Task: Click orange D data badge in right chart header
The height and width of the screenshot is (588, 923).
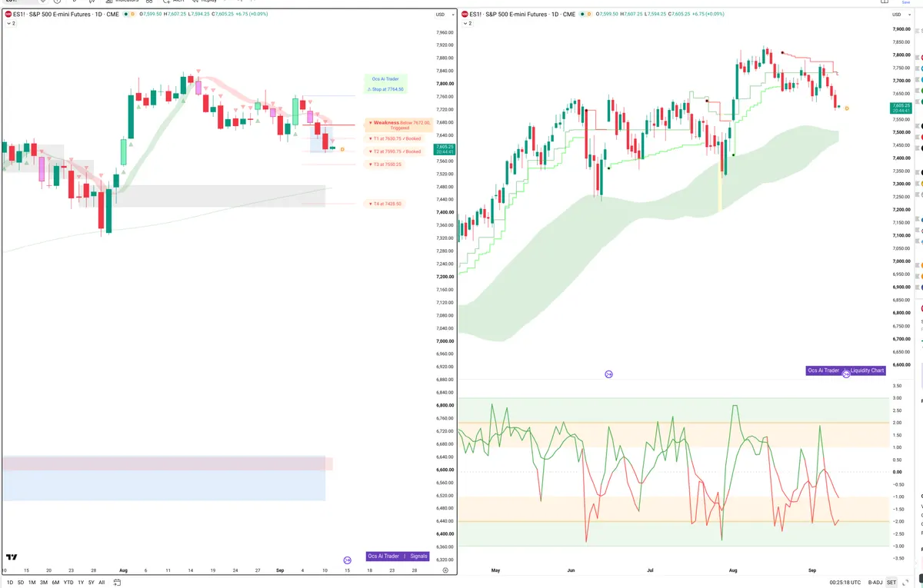Action: [591, 15]
